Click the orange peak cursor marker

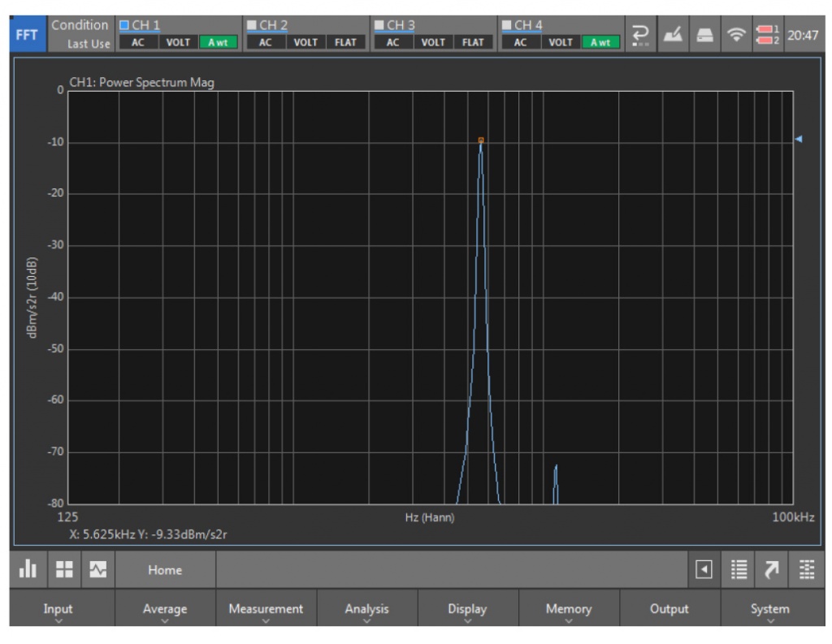click(481, 140)
